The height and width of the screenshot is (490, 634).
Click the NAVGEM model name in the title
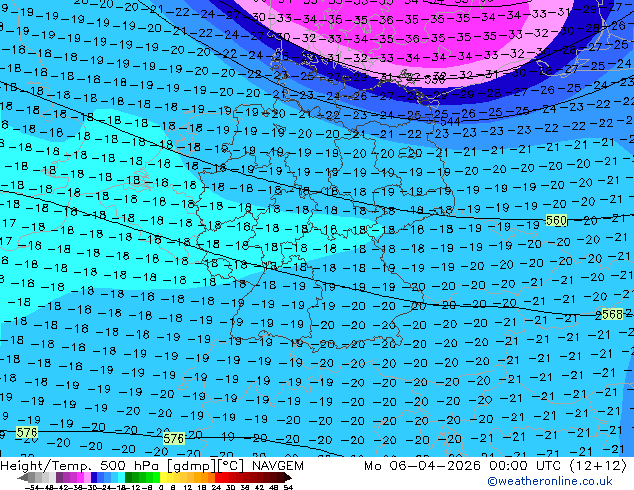277,466
